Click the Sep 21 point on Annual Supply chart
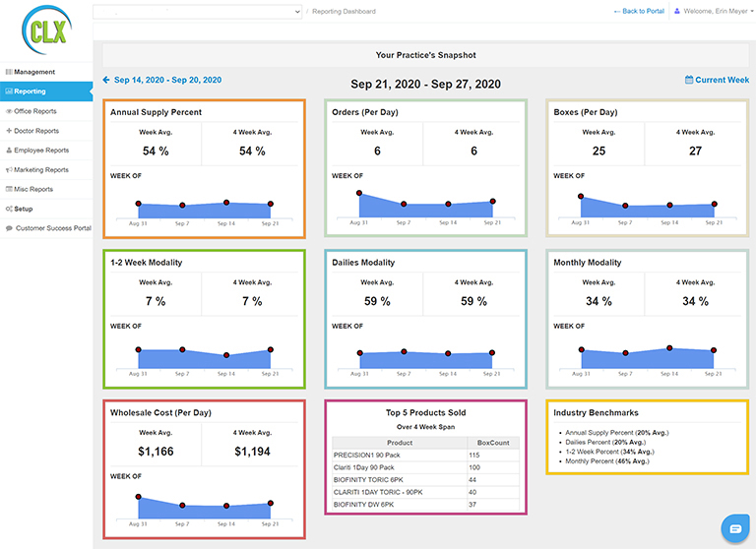Screen dimensions: 756x549 (271, 204)
